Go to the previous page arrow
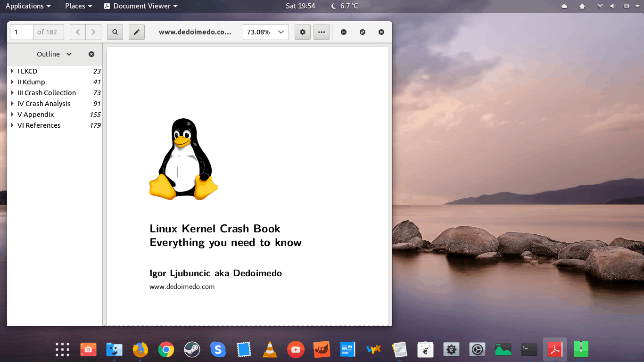This screenshot has width=644, height=362. coord(78,32)
